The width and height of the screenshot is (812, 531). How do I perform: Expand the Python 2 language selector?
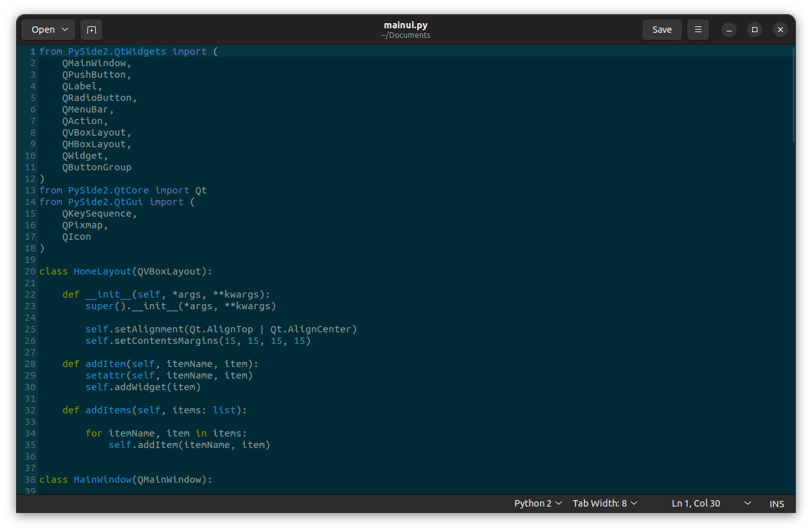click(538, 503)
